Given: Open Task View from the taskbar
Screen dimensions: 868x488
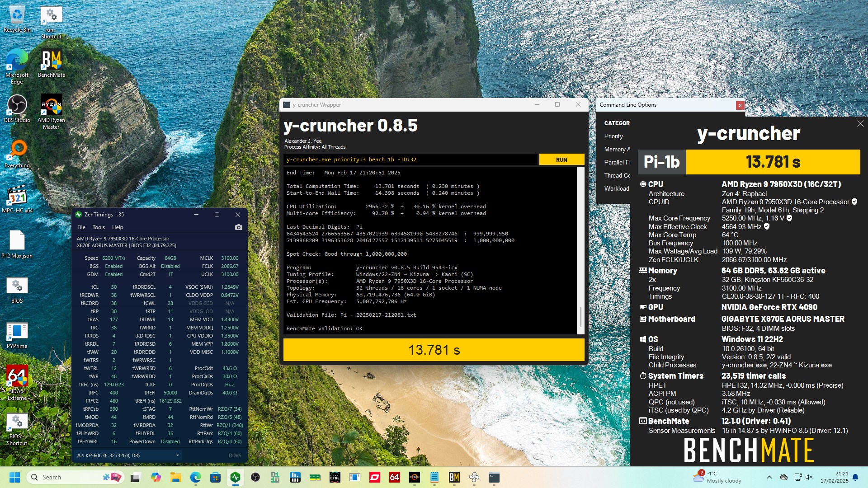Looking at the screenshot, I should click(x=135, y=477).
